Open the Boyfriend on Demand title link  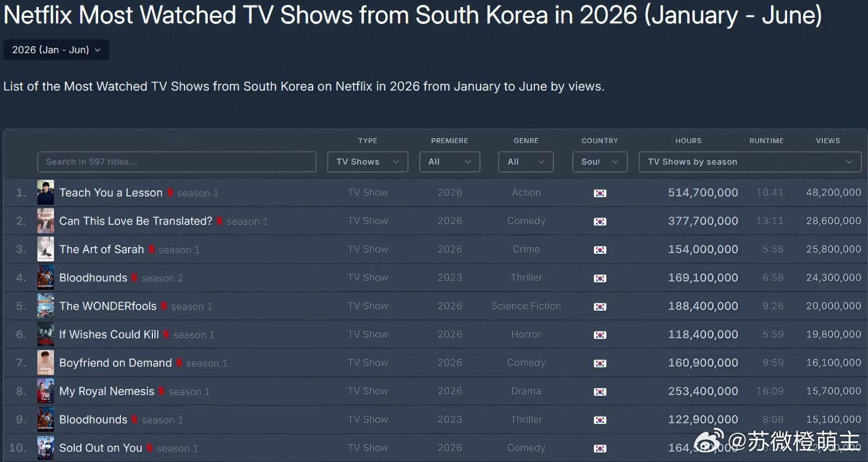click(x=116, y=363)
